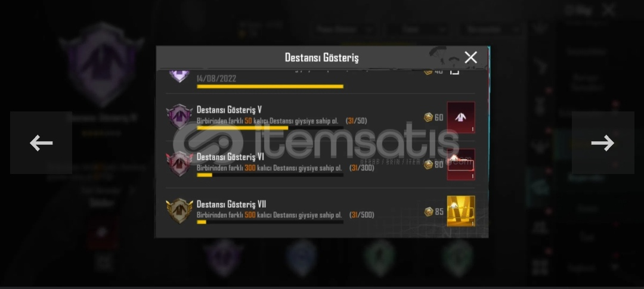Go to the previous image with left arrow

pyautogui.click(x=41, y=143)
